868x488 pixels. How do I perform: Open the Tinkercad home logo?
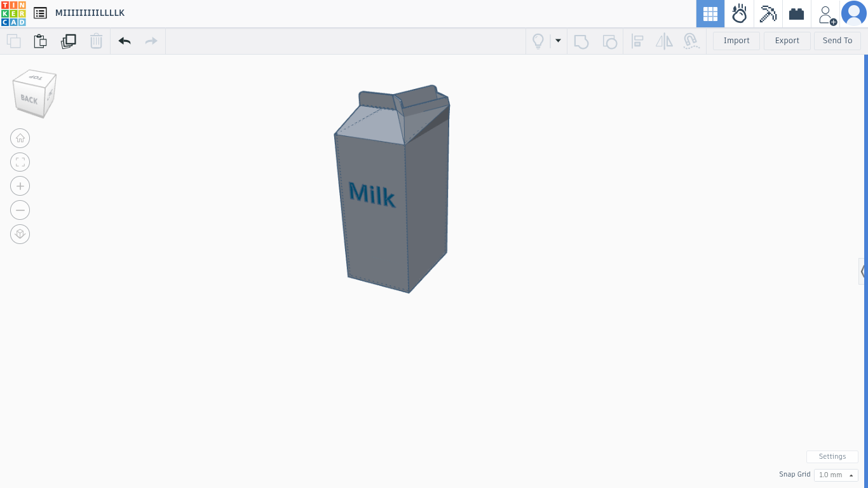(x=13, y=13)
